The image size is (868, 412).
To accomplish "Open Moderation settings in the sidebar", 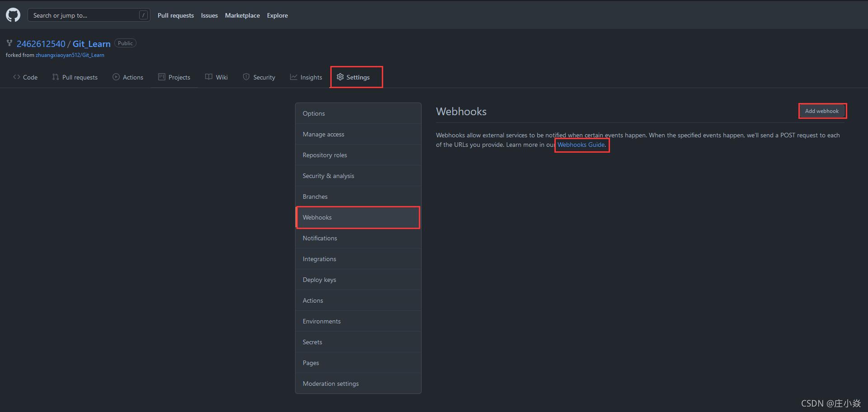I will [x=358, y=384].
